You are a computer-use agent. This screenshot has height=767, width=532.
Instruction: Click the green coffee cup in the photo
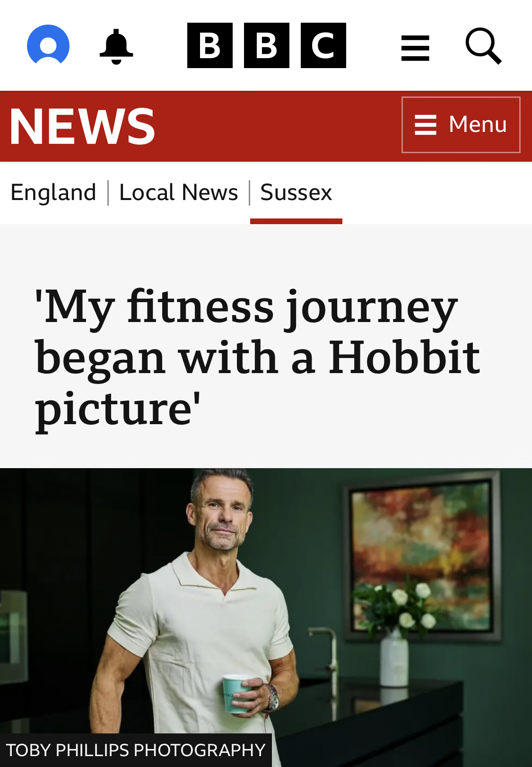click(238, 694)
